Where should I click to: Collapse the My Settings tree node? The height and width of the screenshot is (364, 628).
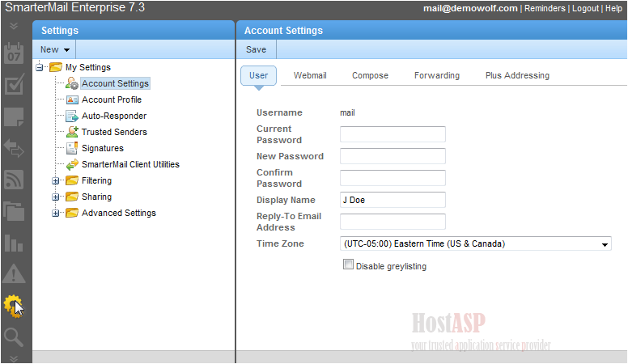tap(39, 67)
